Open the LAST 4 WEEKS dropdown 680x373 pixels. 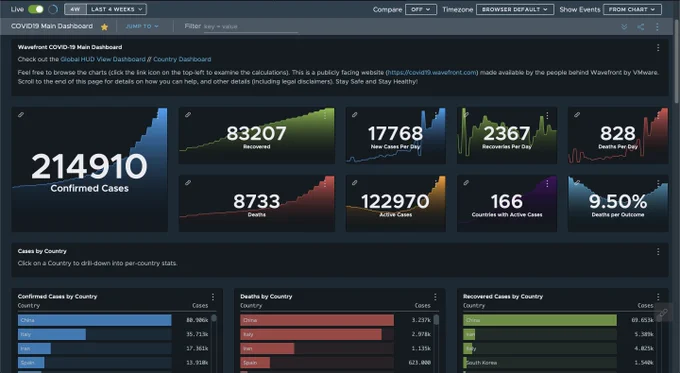point(116,9)
